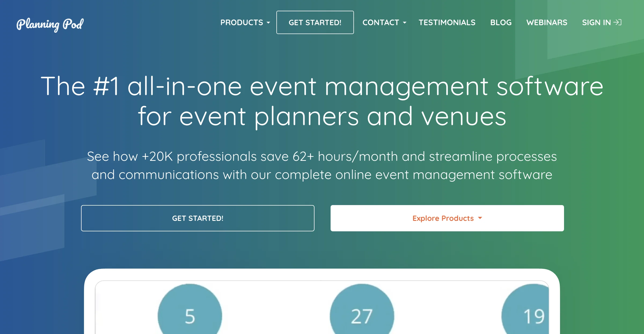Click the GET STARTED navbar outlined button
This screenshot has width=644, height=334.
[x=315, y=22]
